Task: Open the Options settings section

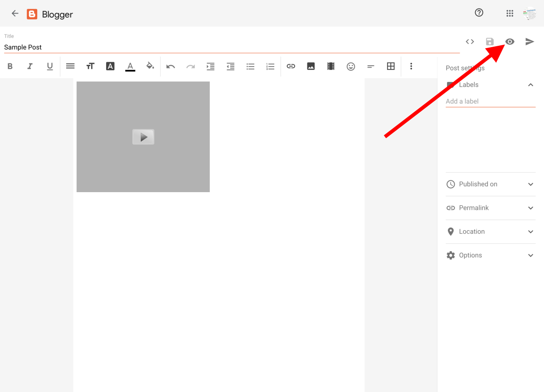Action: (x=491, y=255)
